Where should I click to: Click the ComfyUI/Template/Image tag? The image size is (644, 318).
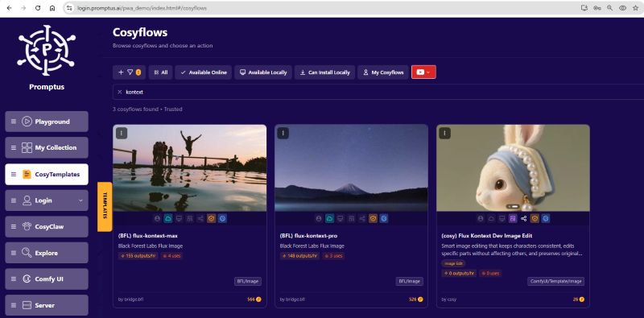point(555,282)
